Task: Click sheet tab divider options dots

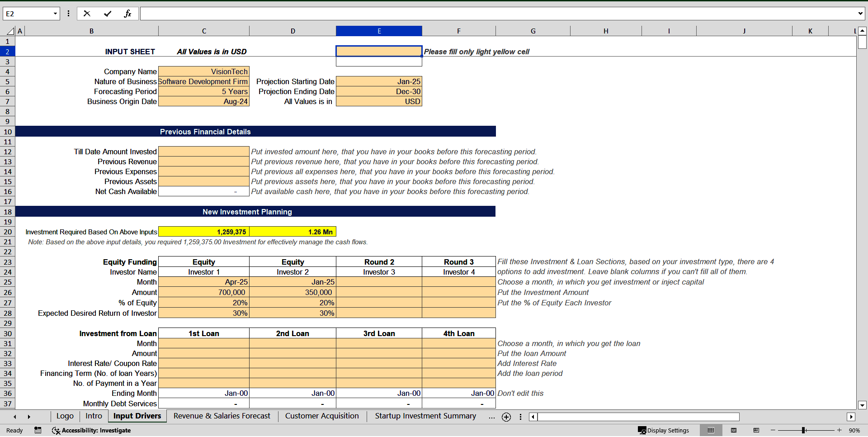Action: click(520, 417)
